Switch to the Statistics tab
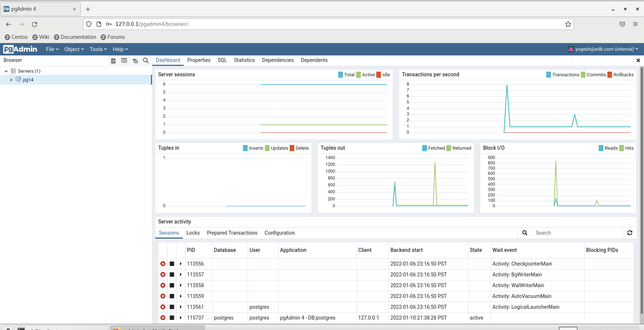This screenshot has width=644, height=330. [x=244, y=60]
